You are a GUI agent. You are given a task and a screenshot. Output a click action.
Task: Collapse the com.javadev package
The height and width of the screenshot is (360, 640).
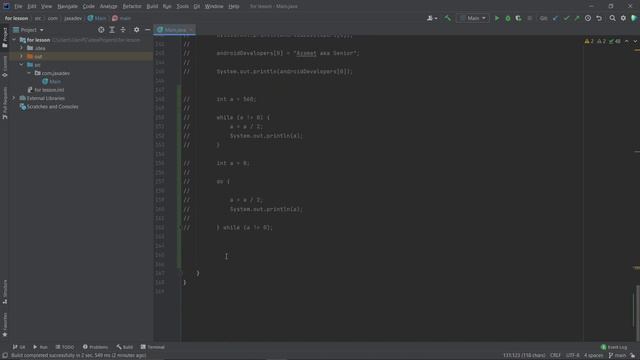tap(29, 73)
